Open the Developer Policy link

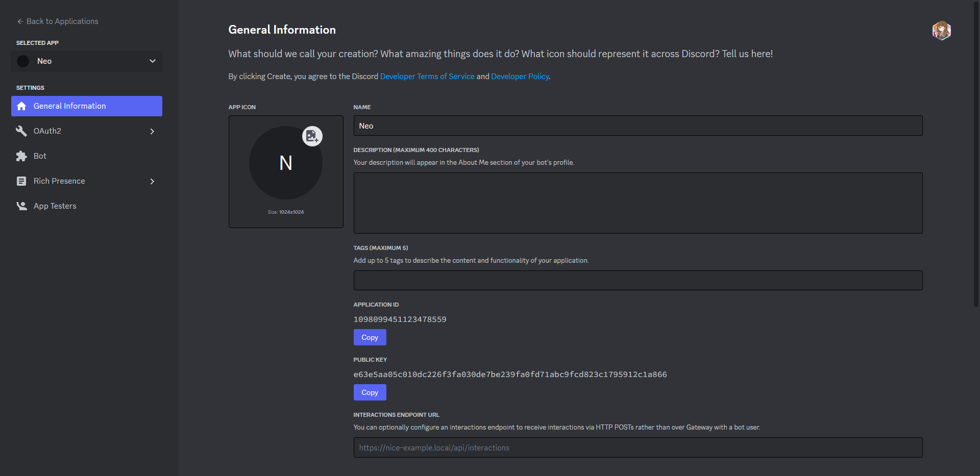(x=520, y=77)
